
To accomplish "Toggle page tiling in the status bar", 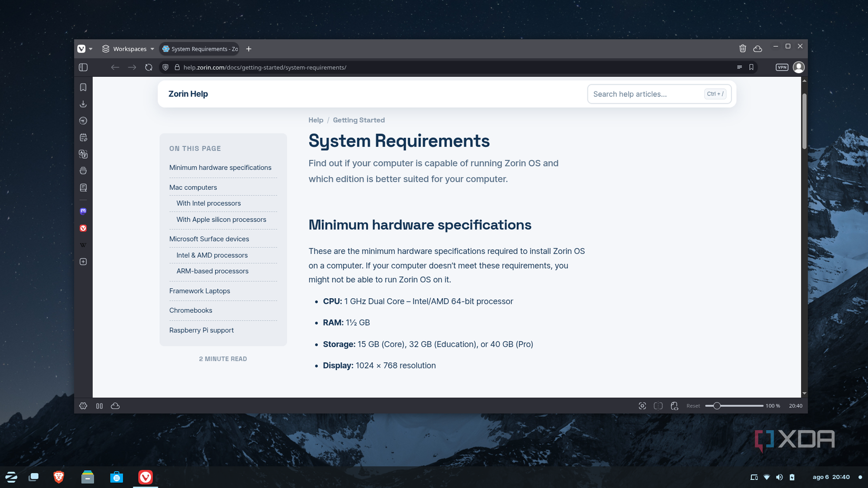I will (x=658, y=405).
